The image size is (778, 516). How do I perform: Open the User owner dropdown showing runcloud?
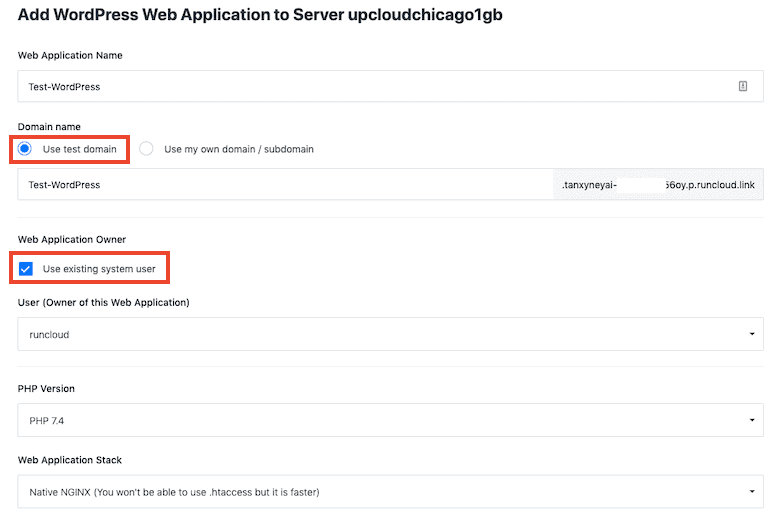390,334
